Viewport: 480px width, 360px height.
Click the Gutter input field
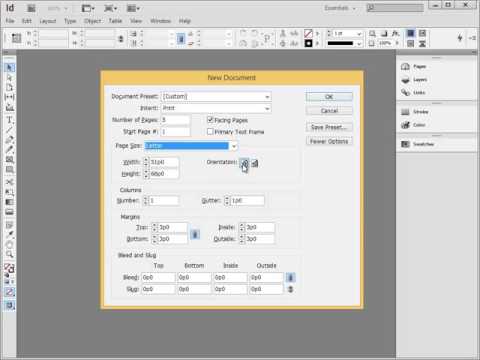[247, 201]
